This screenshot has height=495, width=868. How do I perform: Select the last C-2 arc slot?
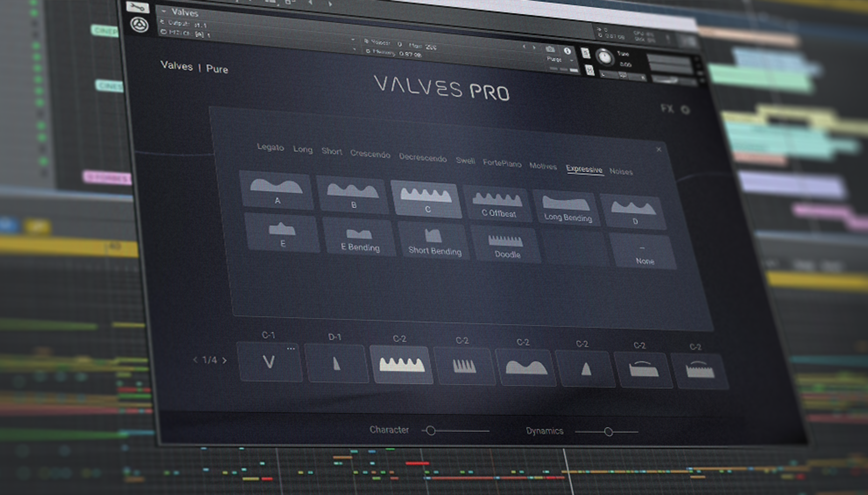tap(700, 372)
